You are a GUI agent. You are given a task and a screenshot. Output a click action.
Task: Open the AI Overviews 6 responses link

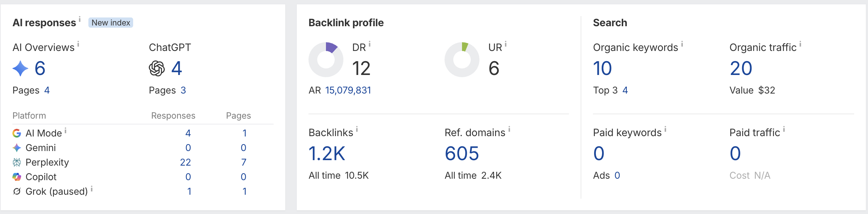point(40,68)
